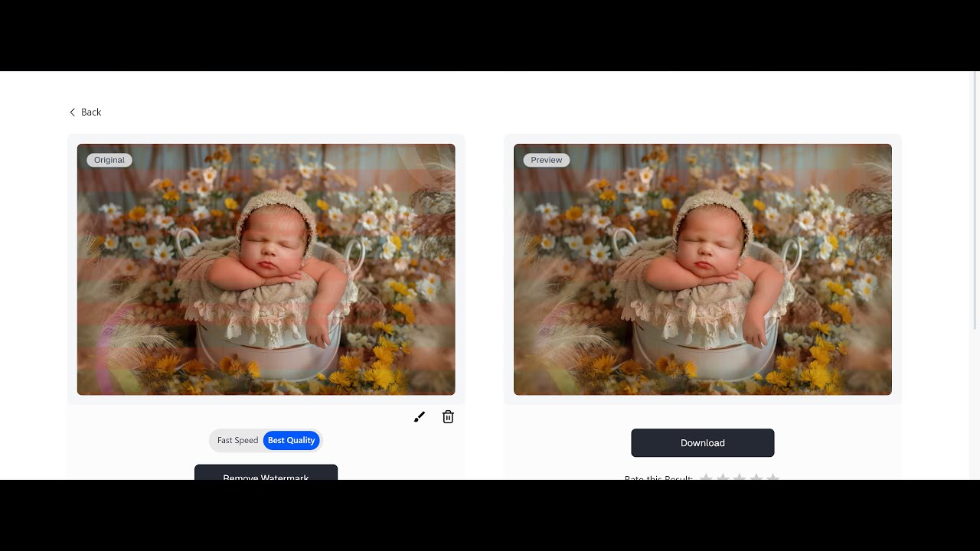980x551 pixels.
Task: Delete image with the trash icon
Action: point(448,417)
